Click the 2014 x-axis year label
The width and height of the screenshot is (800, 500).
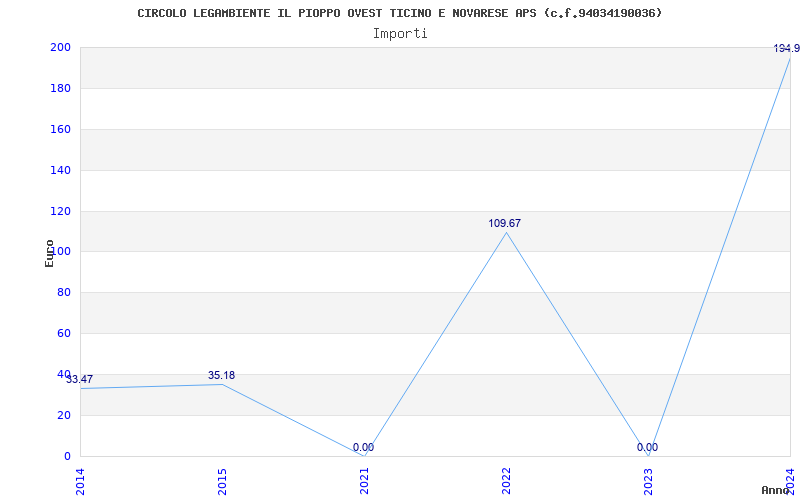tap(80, 482)
